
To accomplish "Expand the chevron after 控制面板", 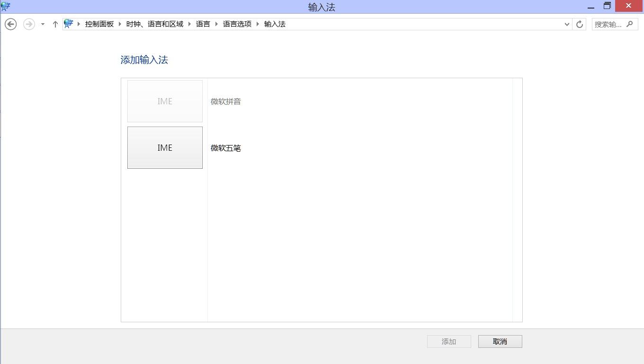I will 120,24.
